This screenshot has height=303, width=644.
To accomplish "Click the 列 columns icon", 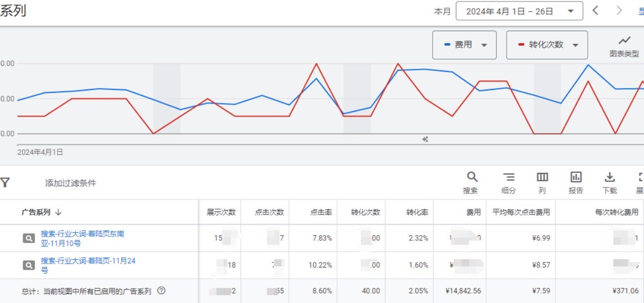I will point(542,177).
